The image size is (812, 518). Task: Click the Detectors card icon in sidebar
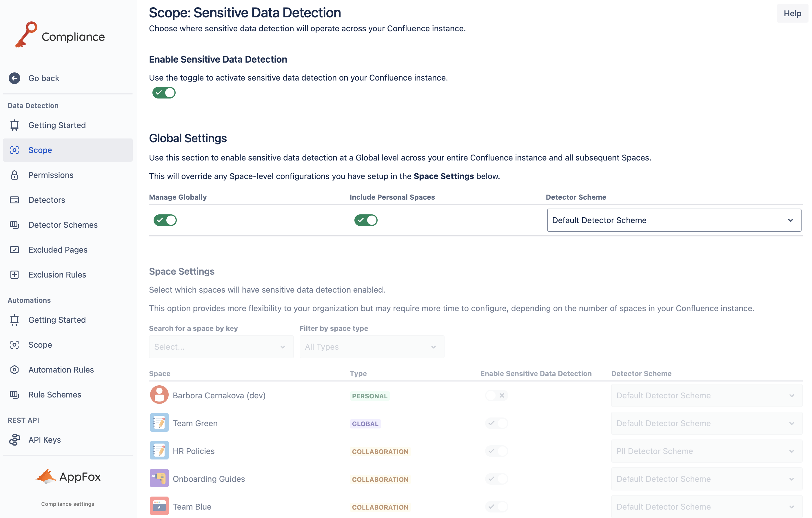[x=14, y=200]
